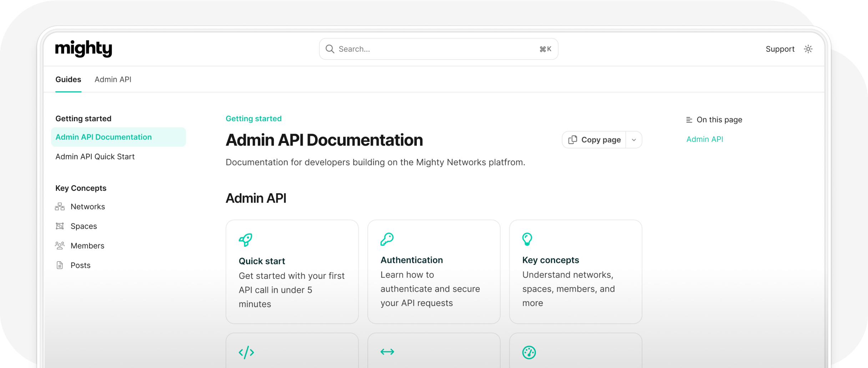
Task: Click the On this page list icon
Action: [689, 120]
